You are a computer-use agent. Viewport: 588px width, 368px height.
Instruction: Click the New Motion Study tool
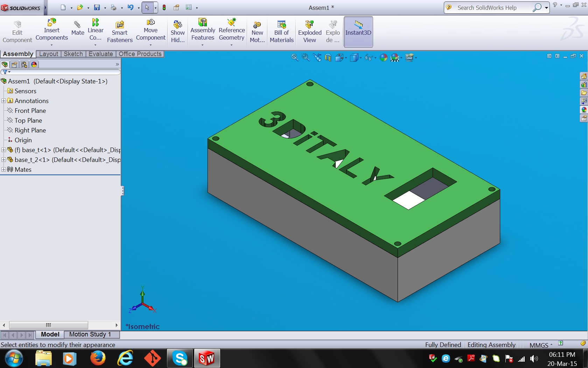257,32
